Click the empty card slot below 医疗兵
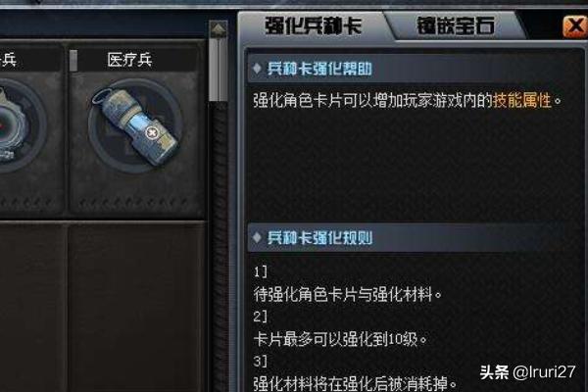This screenshot has height=392, width=588. coord(136,308)
